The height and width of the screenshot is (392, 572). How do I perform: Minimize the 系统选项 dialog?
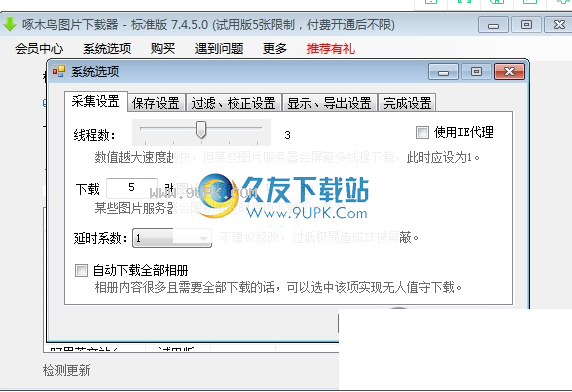tap(443, 71)
